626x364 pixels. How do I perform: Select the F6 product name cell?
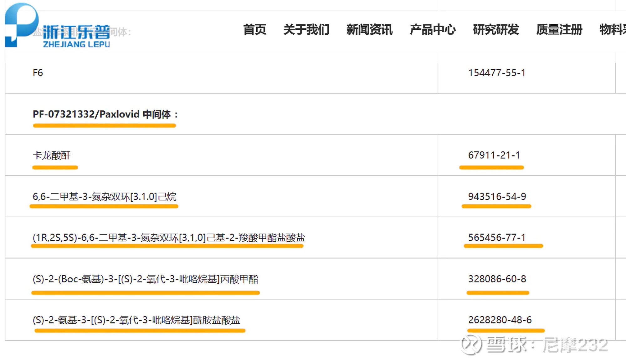(38, 73)
